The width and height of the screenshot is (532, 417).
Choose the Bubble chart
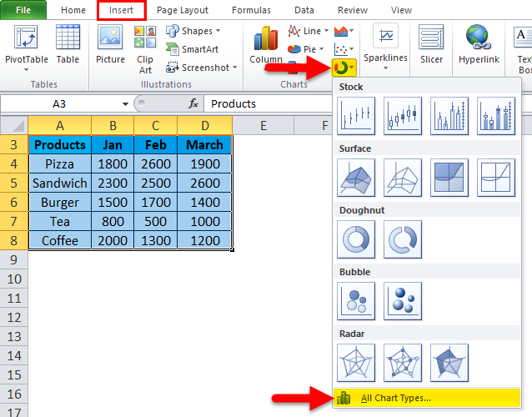(356, 301)
